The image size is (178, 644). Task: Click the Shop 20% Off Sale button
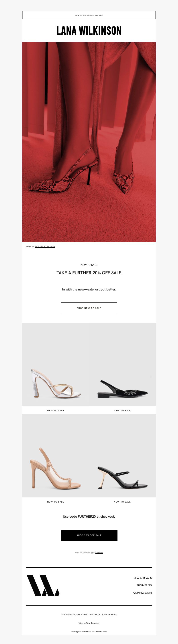89,535
